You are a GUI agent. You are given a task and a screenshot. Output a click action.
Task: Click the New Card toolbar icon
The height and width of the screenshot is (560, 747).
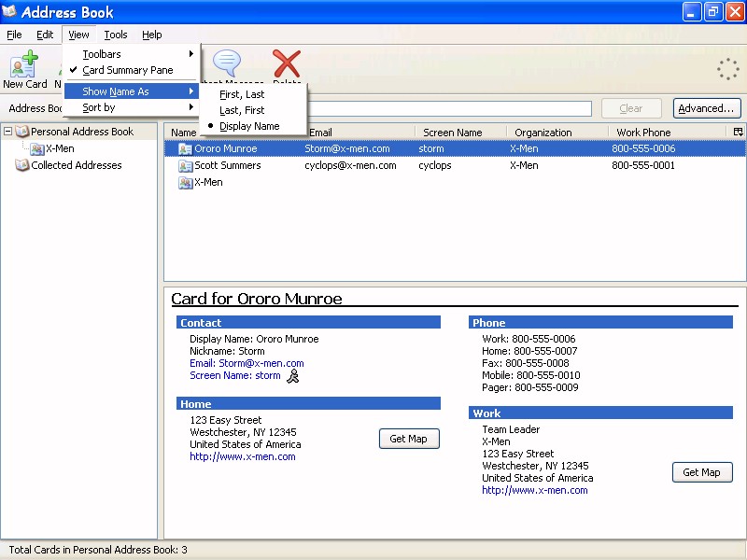(25, 63)
